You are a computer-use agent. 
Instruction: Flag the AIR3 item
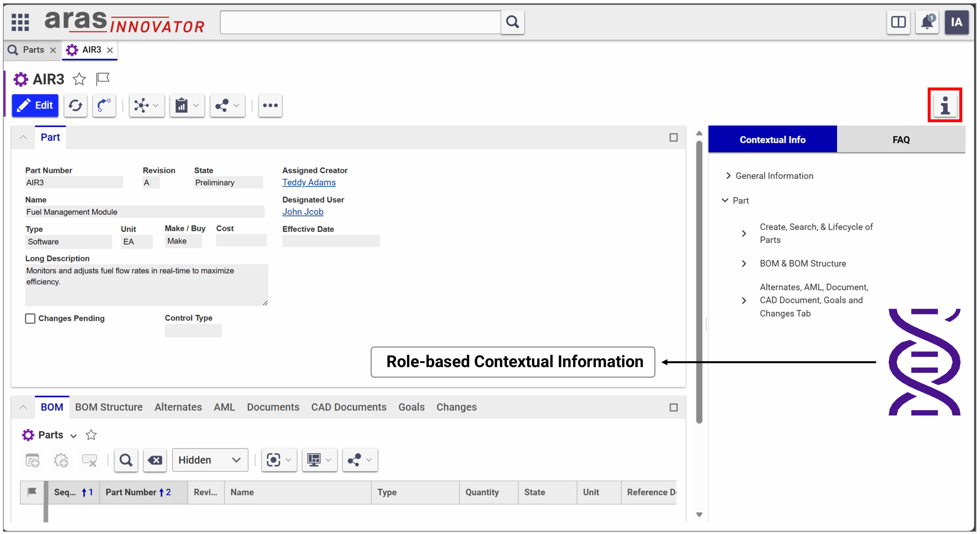click(103, 79)
